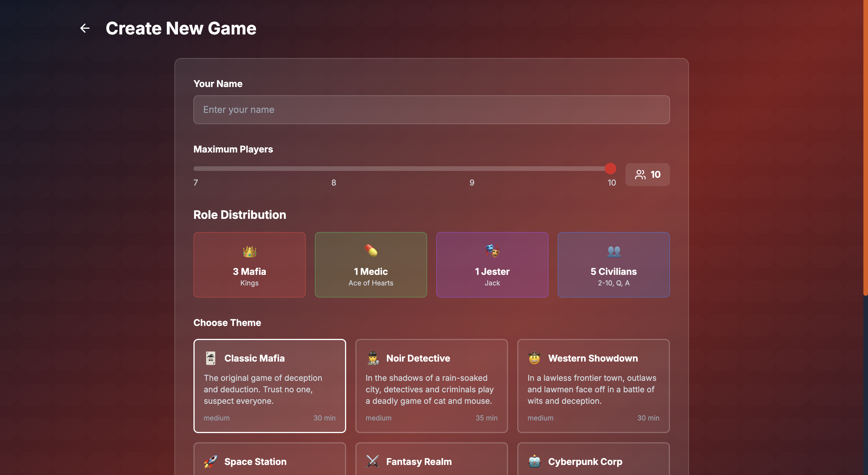The height and width of the screenshot is (475, 868).
Task: Click the players icon beside 10
Action: [x=640, y=174]
